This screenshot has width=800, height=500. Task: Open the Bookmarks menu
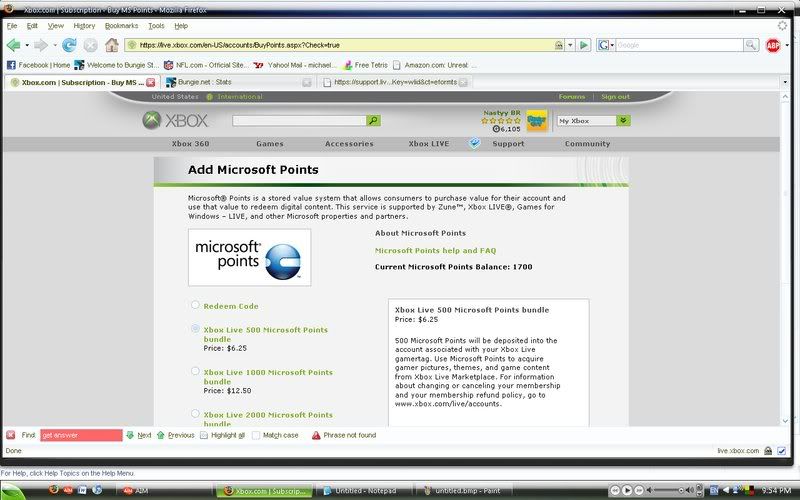click(122, 25)
